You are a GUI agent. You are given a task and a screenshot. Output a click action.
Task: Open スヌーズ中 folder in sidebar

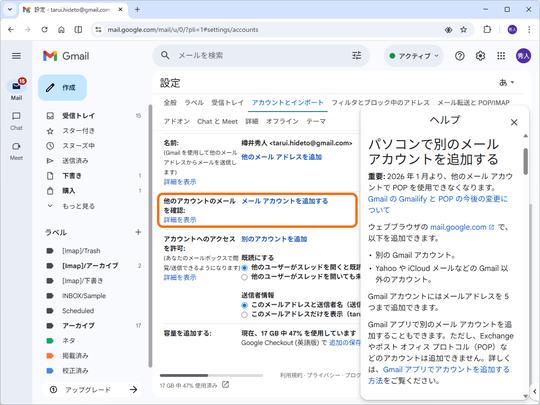tap(93, 146)
